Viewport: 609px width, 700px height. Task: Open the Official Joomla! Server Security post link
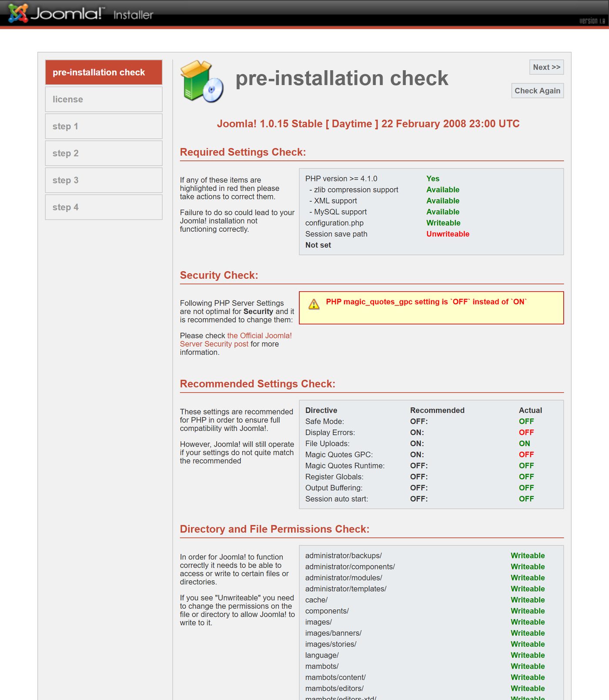(x=236, y=340)
